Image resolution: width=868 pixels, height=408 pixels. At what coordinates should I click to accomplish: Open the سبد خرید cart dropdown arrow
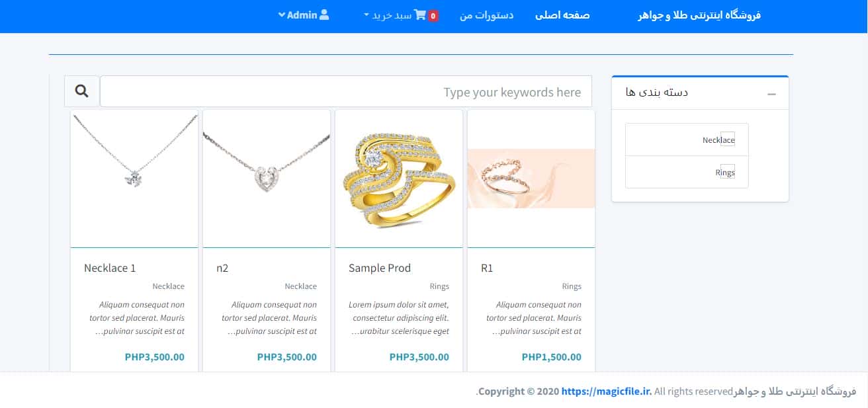point(367,15)
